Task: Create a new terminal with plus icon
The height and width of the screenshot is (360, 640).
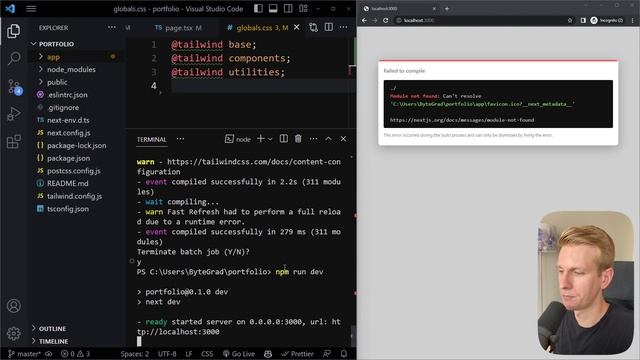Action: (x=260, y=139)
